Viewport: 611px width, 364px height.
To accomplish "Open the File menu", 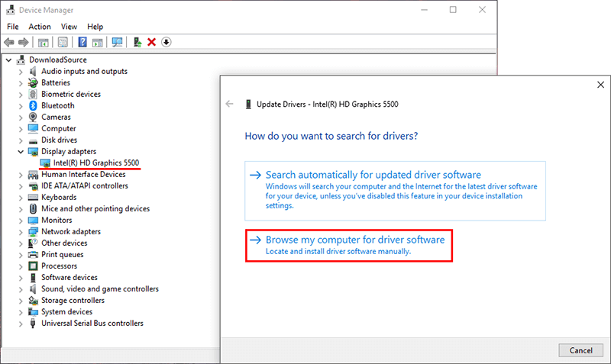I will pos(12,27).
